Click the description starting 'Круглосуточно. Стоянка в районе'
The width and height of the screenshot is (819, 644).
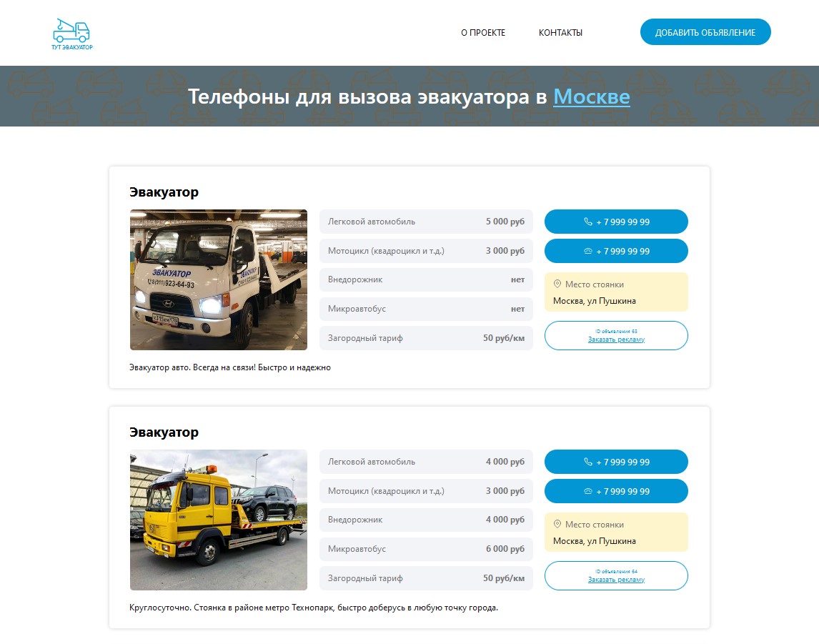click(x=314, y=608)
